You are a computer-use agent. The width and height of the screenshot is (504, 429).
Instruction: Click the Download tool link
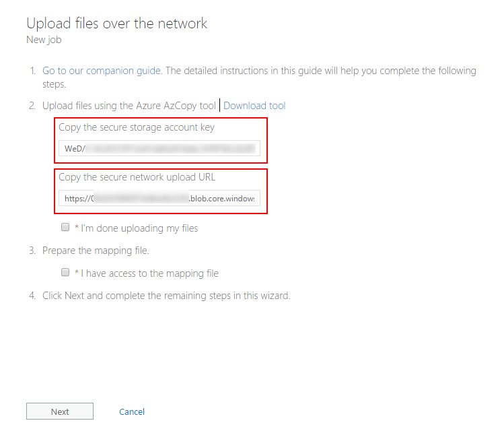click(254, 106)
